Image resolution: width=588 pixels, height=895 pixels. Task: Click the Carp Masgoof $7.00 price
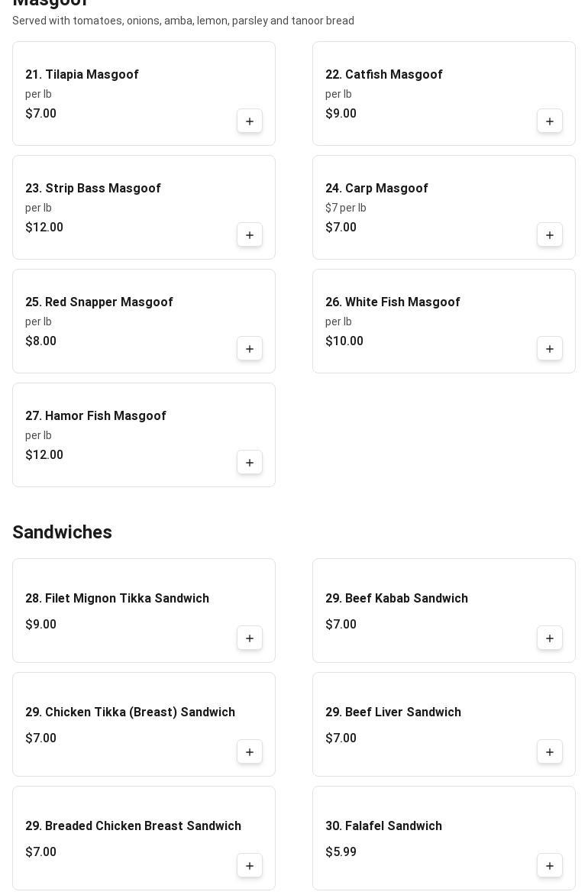(x=341, y=228)
